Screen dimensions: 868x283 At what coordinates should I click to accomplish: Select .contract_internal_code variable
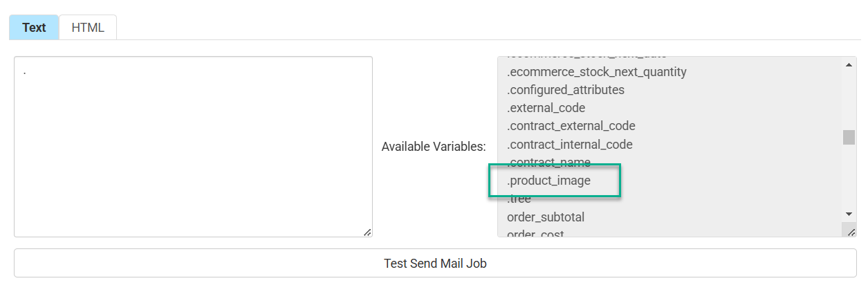[x=570, y=145]
